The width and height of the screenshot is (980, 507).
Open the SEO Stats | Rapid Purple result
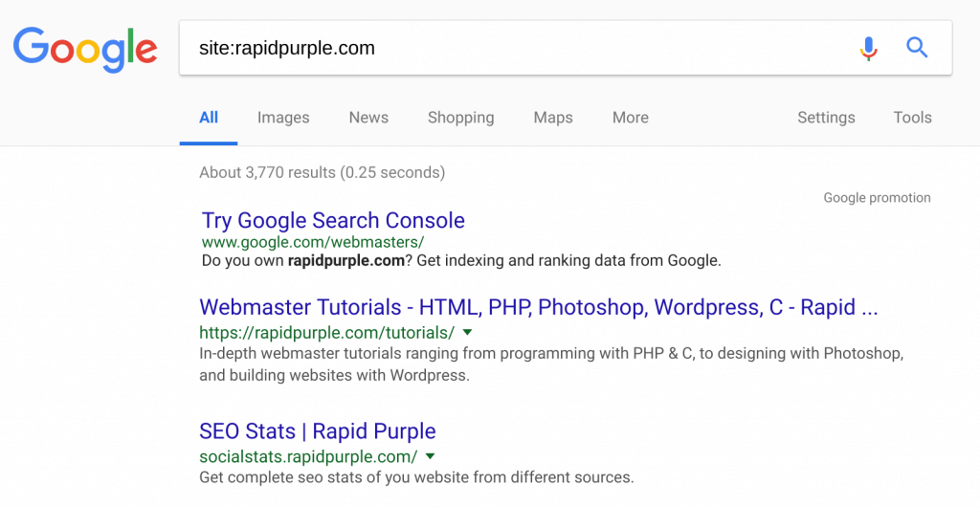coord(318,430)
